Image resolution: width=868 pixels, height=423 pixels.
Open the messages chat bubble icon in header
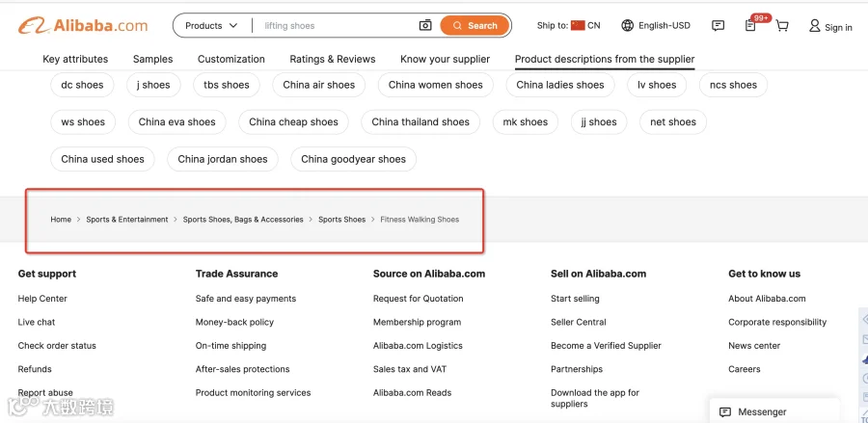pos(718,25)
